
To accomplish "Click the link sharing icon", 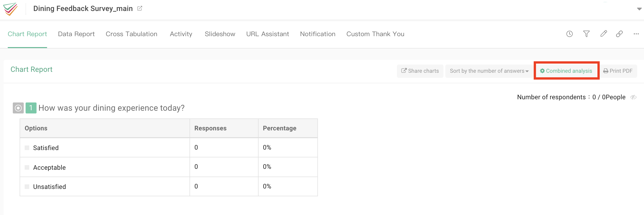I will point(620,34).
